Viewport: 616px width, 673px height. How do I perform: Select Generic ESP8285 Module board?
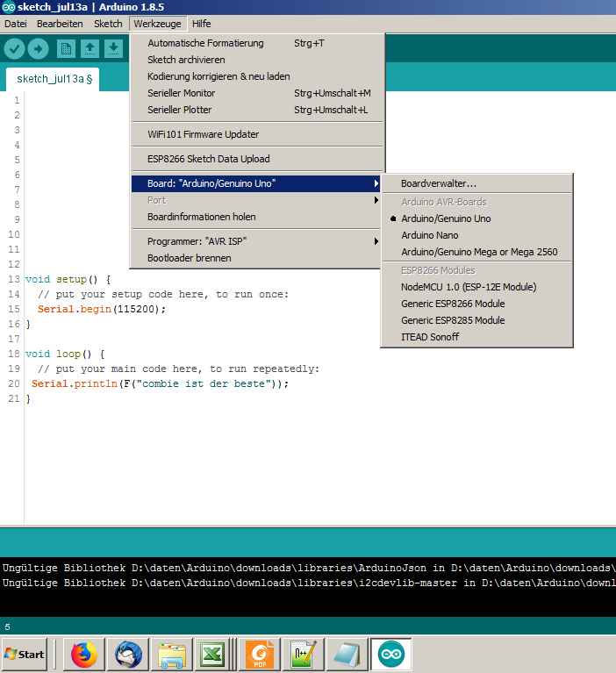click(476, 320)
